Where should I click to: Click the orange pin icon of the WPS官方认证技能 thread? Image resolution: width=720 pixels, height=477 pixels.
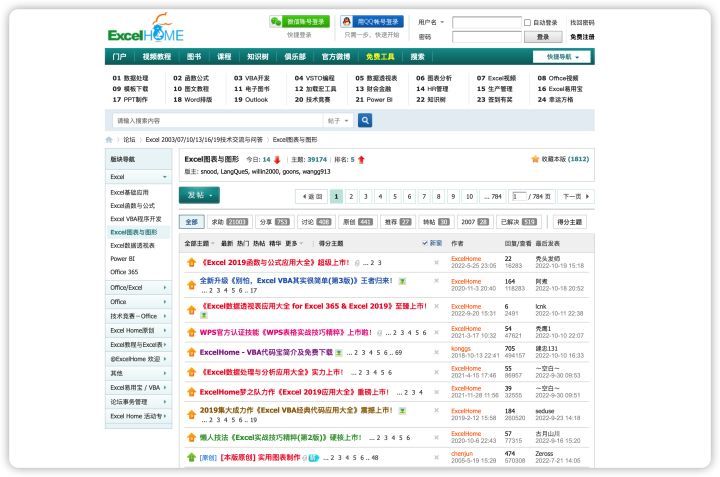pos(191,332)
